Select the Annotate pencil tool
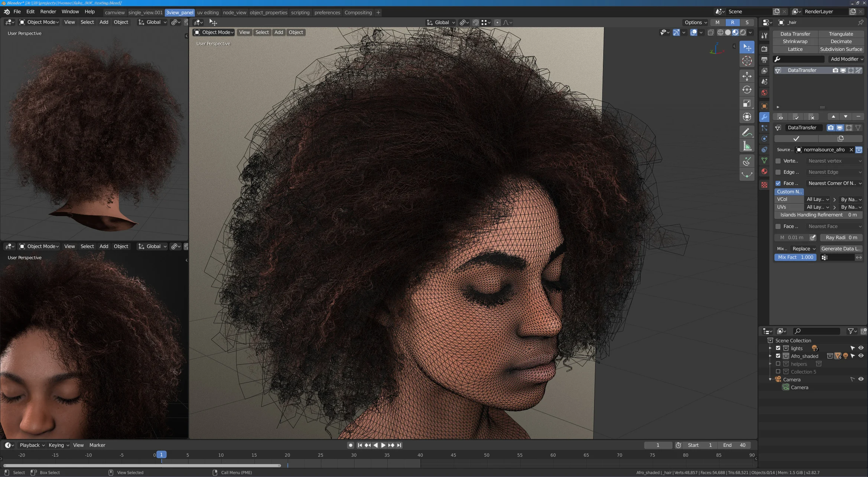Image resolution: width=868 pixels, height=477 pixels. 747,132
